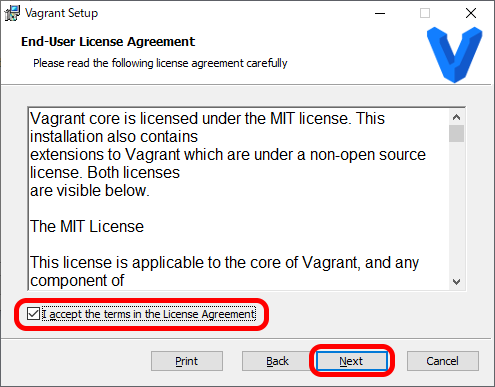Click the Vagrant Setup installer icon in title bar

tap(12, 13)
